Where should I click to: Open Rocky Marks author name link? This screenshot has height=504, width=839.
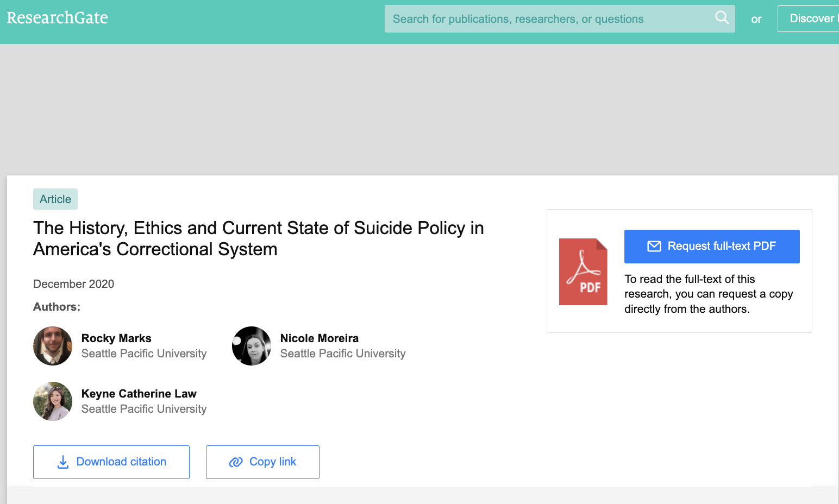pyautogui.click(x=116, y=338)
